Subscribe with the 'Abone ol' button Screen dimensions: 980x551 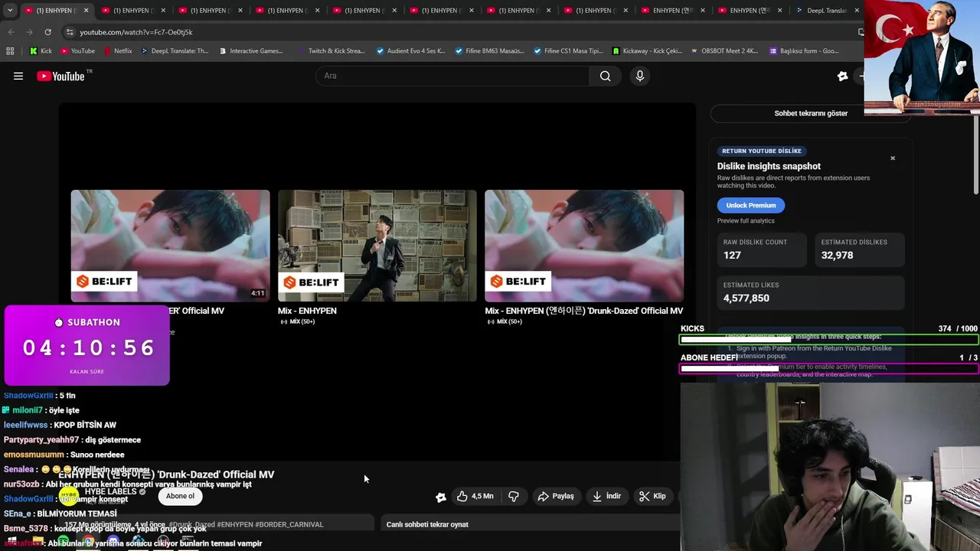181,496
